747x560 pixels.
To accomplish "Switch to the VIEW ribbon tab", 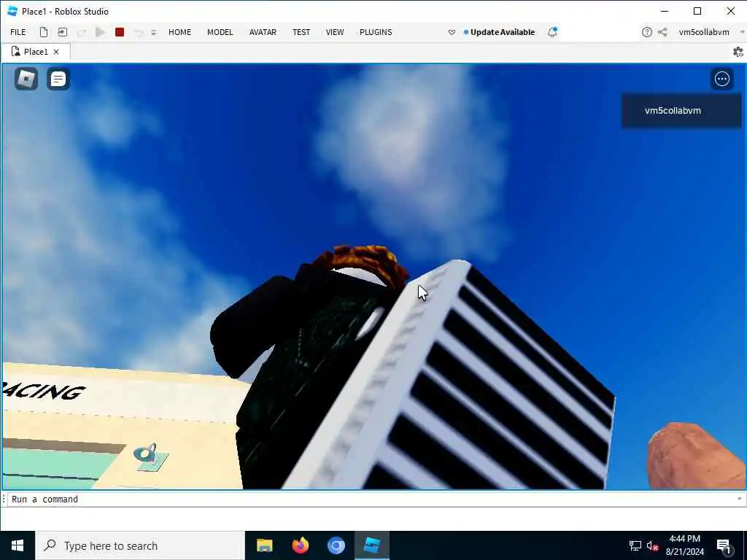I will [x=334, y=32].
